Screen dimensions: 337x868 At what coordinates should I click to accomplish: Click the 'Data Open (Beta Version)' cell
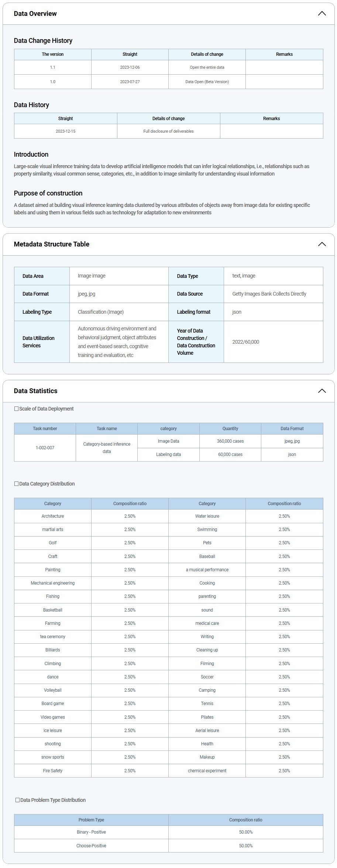[207, 82]
